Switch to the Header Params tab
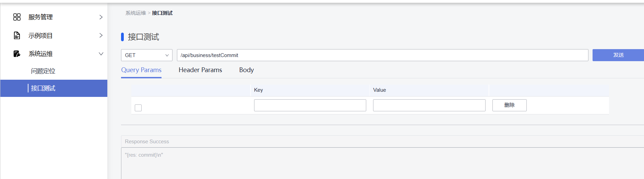 pyautogui.click(x=200, y=70)
